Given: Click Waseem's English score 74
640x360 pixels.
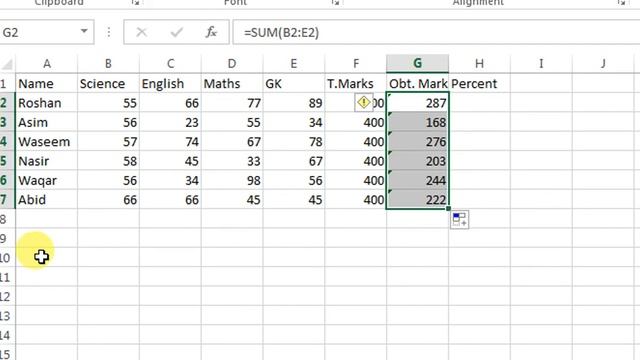Looking at the screenshot, I should click(x=170, y=142).
